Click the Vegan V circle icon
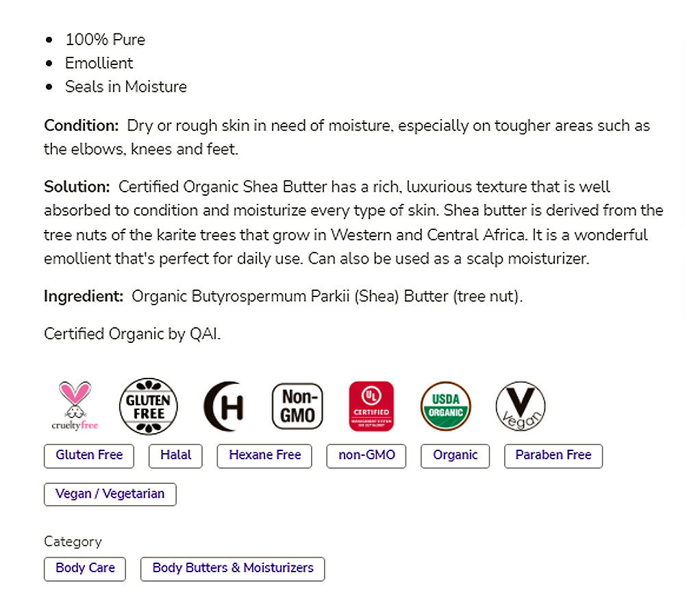This screenshot has width=685, height=616. click(520, 407)
